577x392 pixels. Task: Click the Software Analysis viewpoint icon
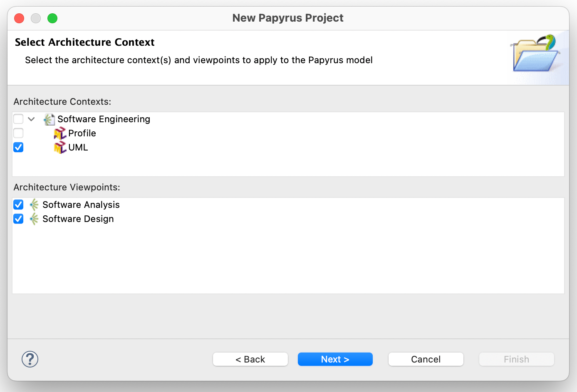click(34, 205)
